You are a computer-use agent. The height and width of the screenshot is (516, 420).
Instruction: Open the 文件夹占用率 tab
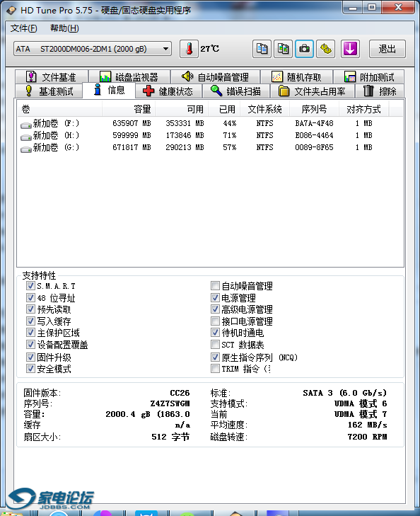313,91
